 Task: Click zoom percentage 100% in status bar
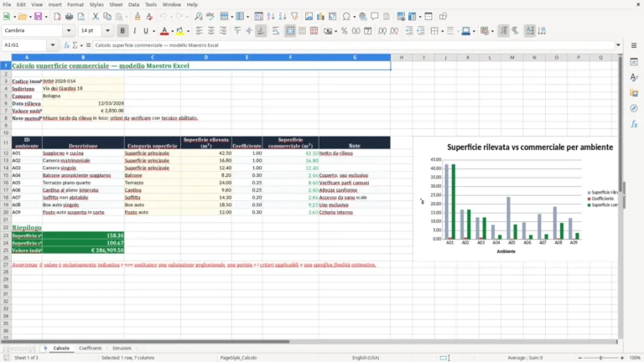pyautogui.click(x=635, y=358)
